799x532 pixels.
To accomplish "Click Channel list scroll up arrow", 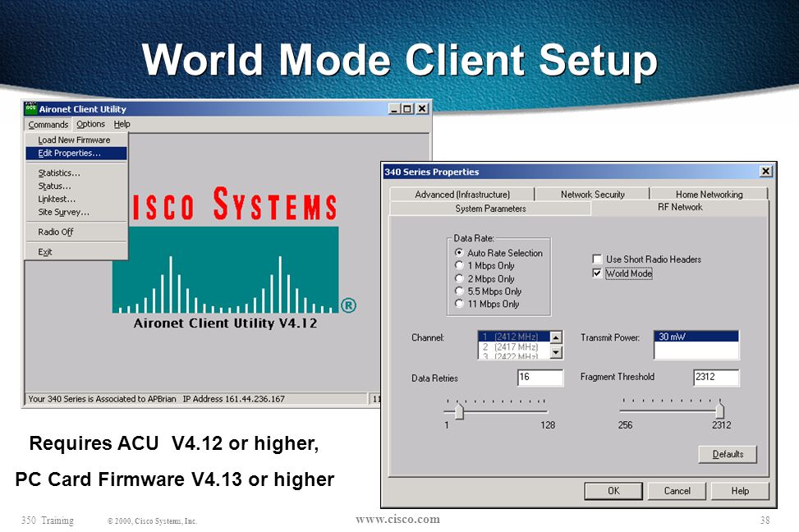I will pyautogui.click(x=556, y=337).
